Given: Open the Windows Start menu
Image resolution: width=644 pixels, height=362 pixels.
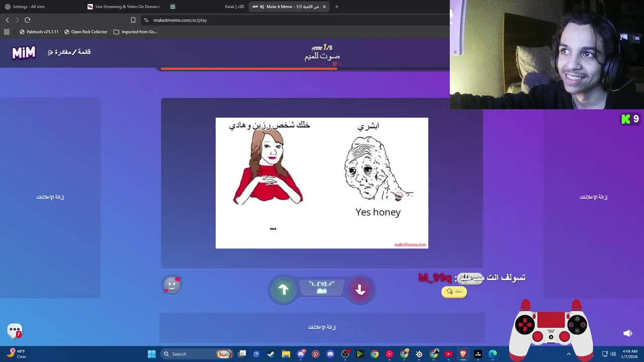Looking at the screenshot, I should tap(151, 354).
